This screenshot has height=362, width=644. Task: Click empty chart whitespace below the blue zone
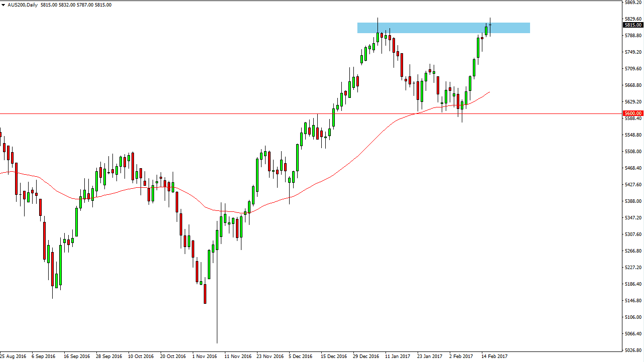(x=552, y=65)
